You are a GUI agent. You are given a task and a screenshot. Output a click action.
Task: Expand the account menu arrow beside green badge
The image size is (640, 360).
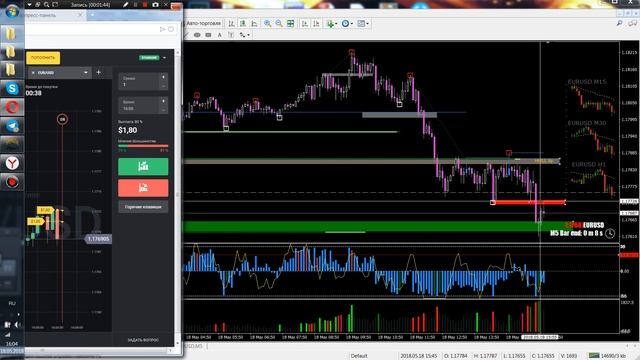coord(164,58)
